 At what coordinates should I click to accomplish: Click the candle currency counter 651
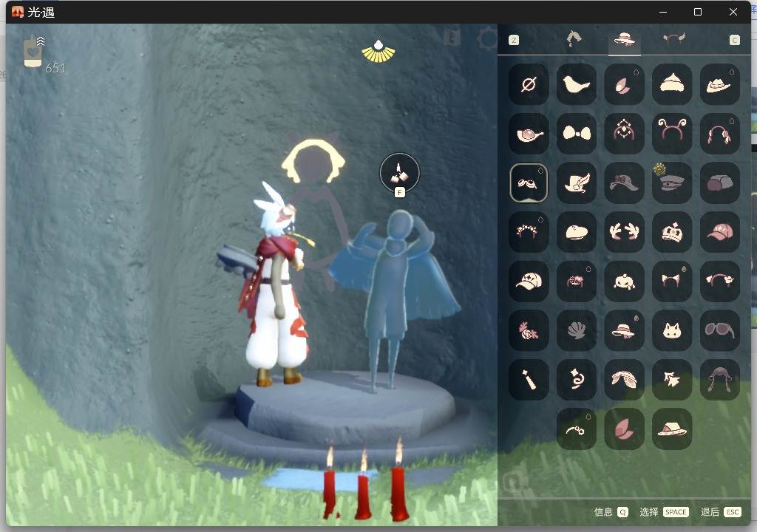44,54
